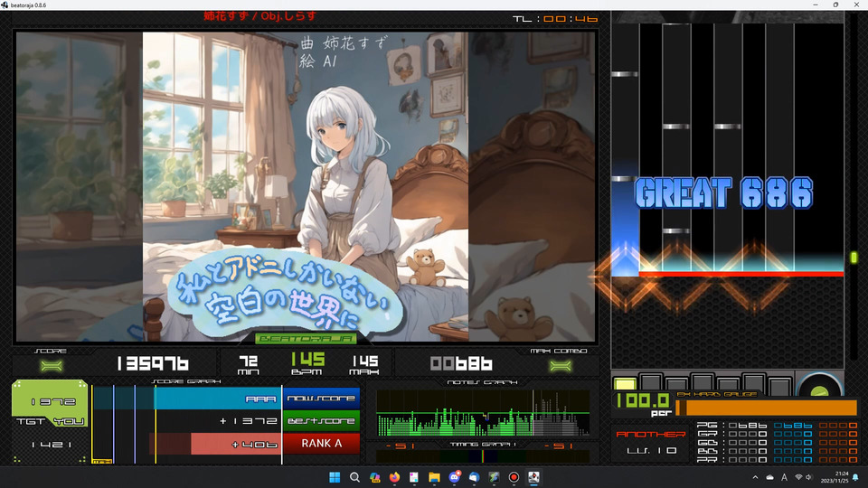Select the beatoraja taskbar icon

[533, 477]
